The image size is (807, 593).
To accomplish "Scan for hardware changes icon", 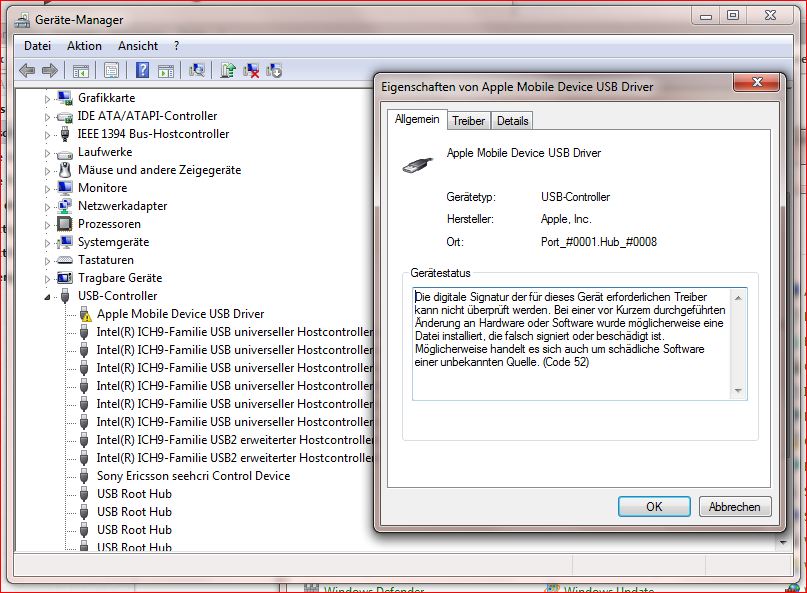I will (x=197, y=70).
